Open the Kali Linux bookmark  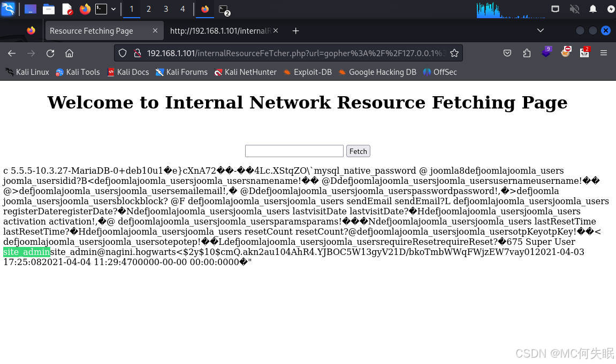[27, 72]
